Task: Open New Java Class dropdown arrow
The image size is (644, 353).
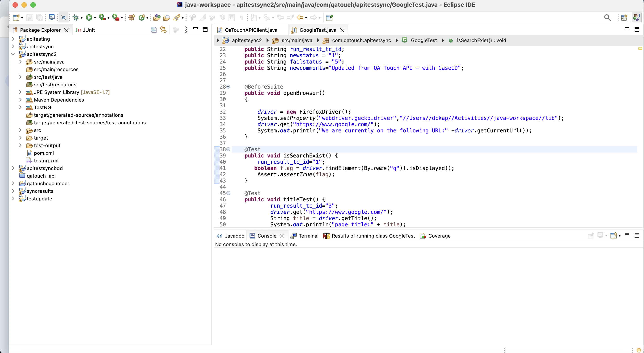Action: tap(147, 18)
